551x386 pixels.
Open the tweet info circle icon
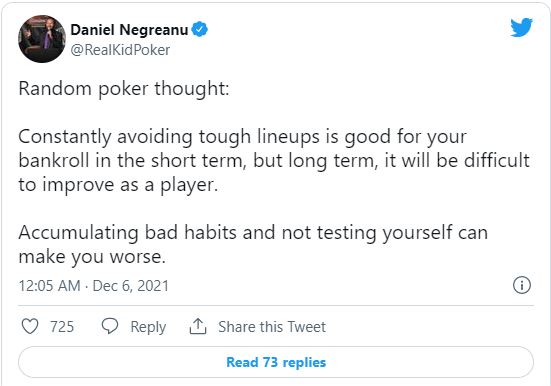coord(522,285)
